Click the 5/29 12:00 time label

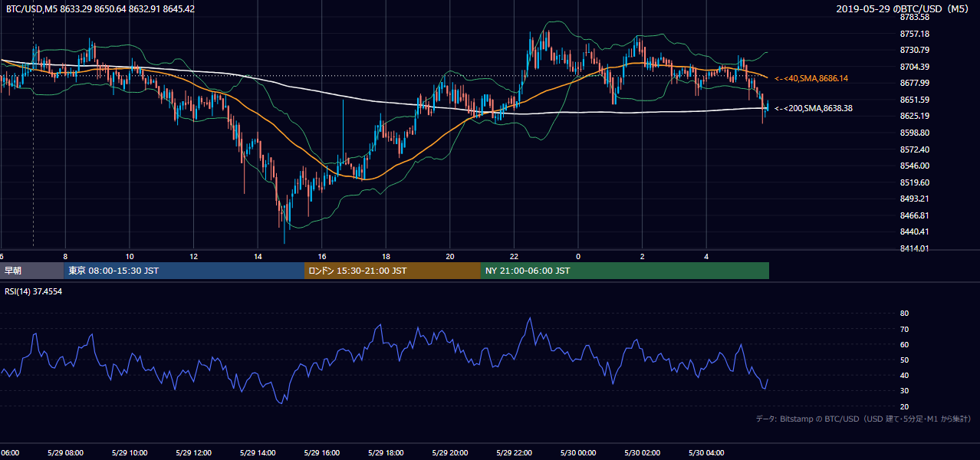[x=192, y=452]
